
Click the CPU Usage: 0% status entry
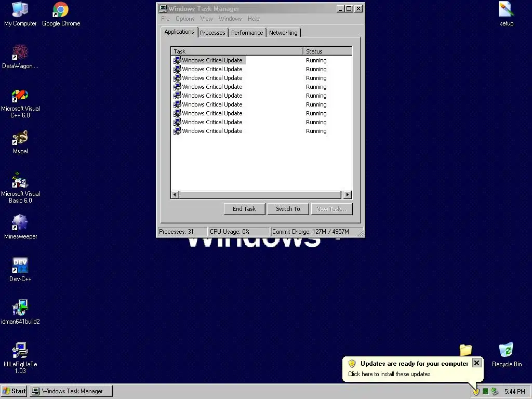pos(239,232)
